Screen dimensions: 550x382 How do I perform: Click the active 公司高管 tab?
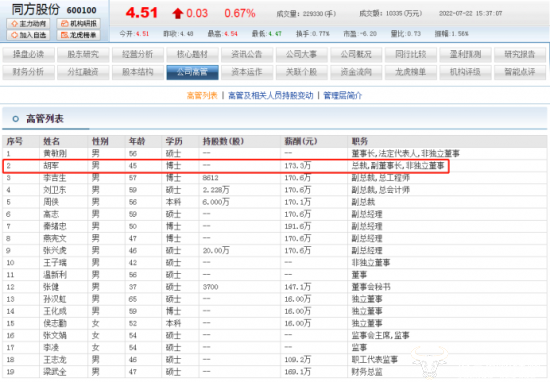point(193,72)
